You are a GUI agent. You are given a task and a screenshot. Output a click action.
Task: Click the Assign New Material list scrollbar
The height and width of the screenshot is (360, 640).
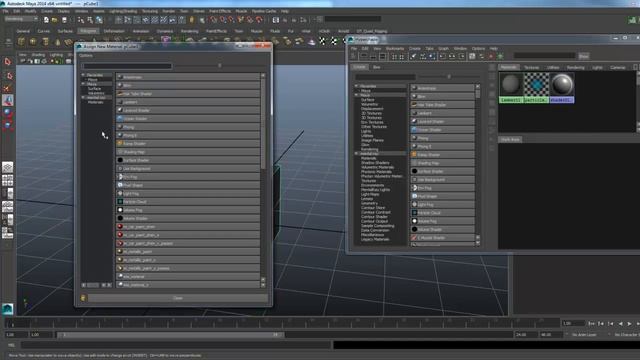tap(263, 122)
